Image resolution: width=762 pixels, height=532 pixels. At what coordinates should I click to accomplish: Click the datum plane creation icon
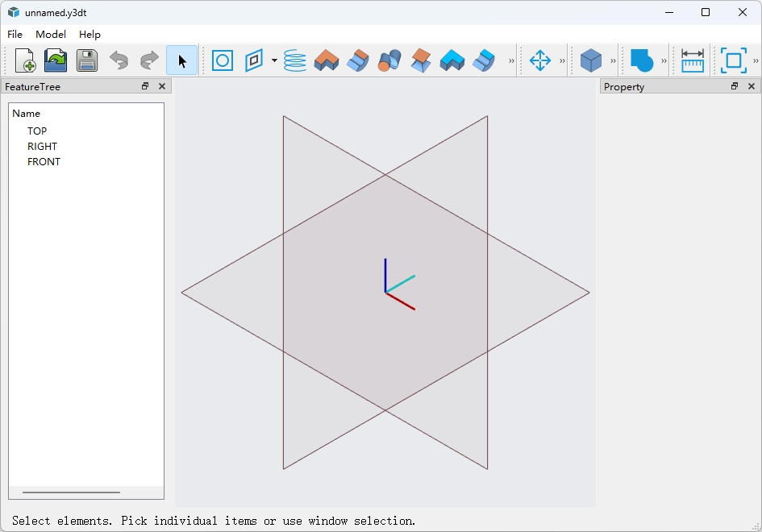click(x=254, y=60)
